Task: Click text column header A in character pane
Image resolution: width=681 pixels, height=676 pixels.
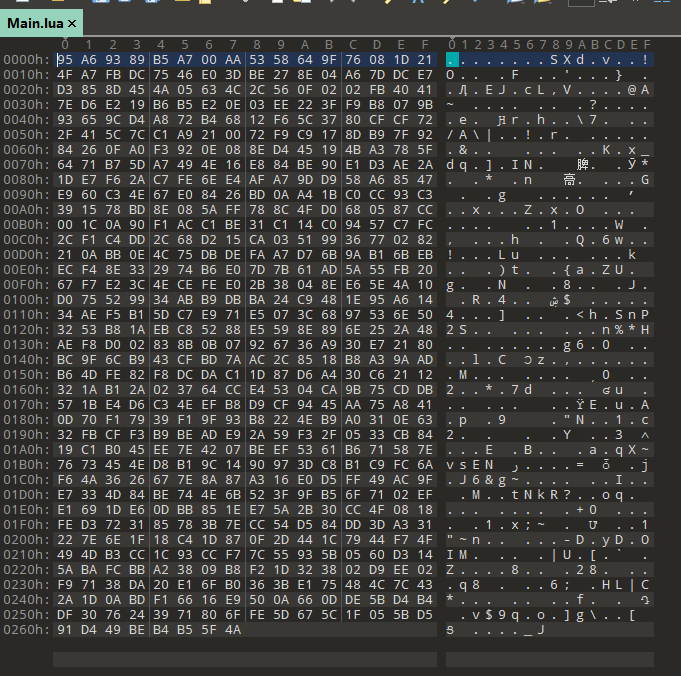Action: (582, 44)
